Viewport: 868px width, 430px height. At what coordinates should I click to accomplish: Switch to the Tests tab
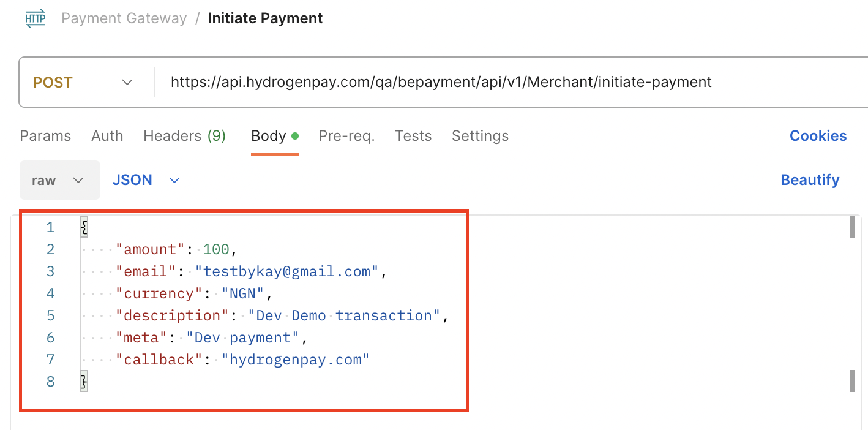[x=413, y=136]
